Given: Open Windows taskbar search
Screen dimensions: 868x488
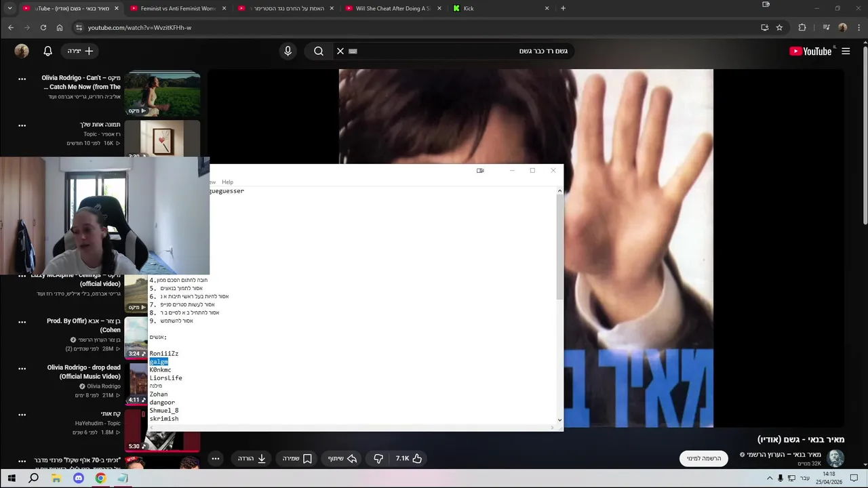Looking at the screenshot, I should 33,478.
